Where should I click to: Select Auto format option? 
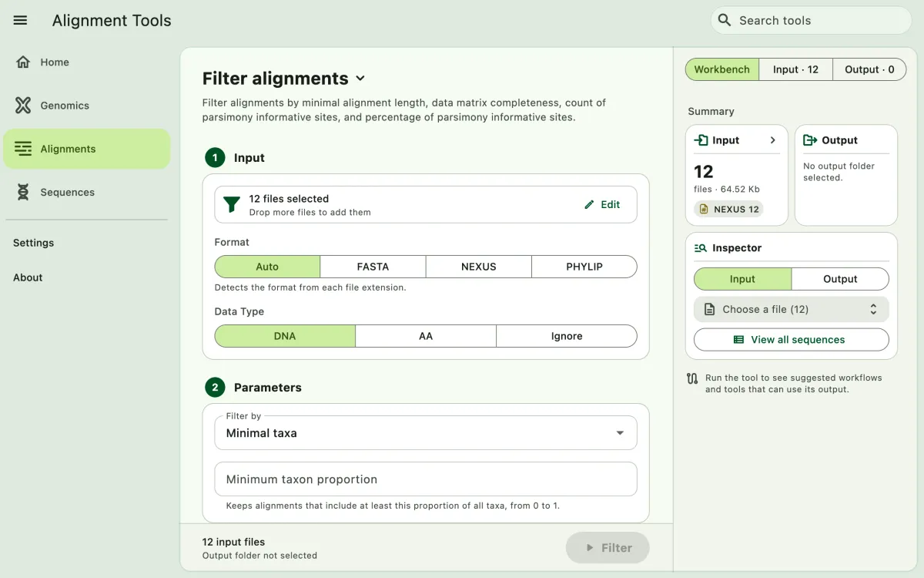[x=267, y=267]
